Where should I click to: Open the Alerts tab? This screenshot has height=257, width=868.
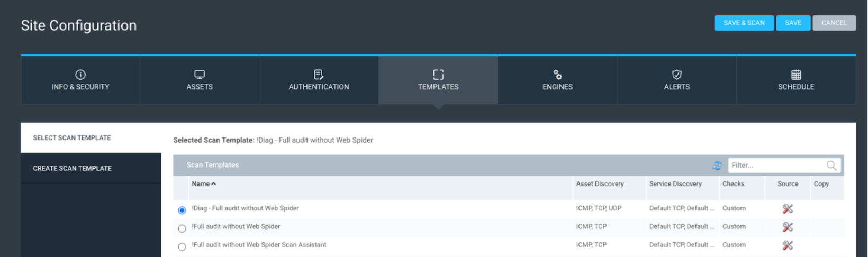676,80
